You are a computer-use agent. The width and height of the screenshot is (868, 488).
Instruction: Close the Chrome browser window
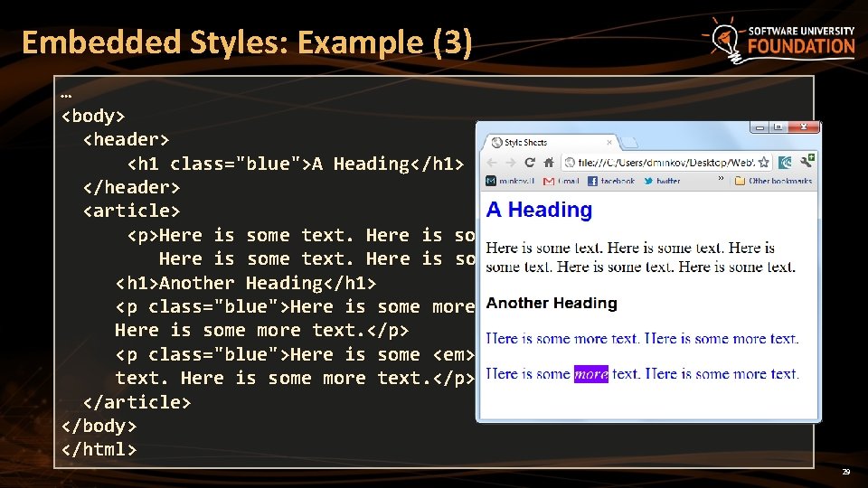(803, 127)
